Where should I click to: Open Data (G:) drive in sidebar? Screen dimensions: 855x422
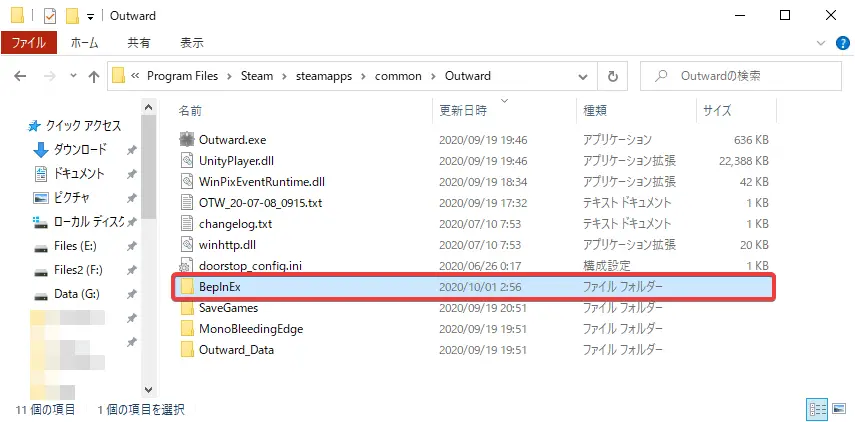pyautogui.click(x=77, y=294)
